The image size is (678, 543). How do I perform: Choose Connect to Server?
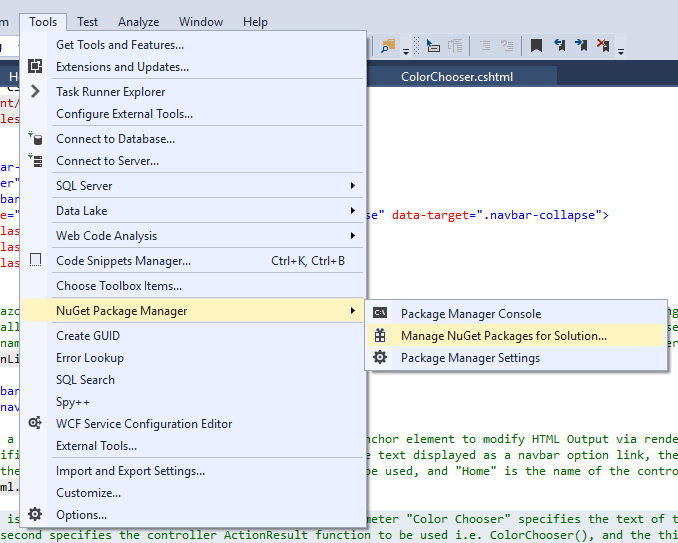tap(192, 161)
